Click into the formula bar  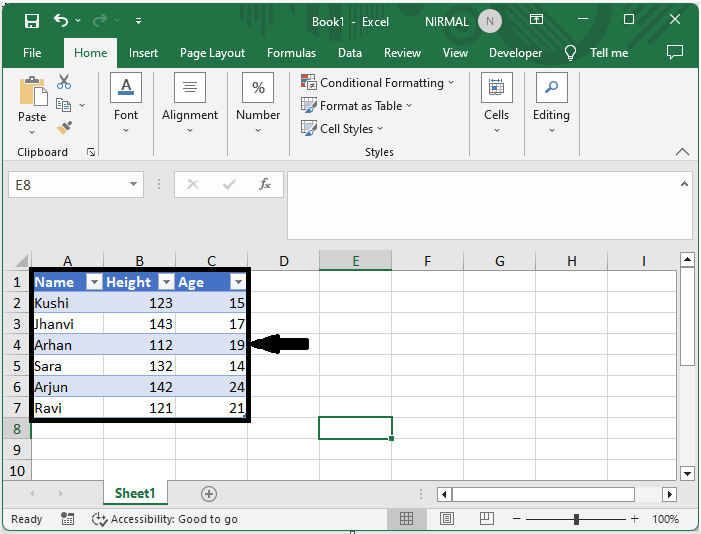483,205
